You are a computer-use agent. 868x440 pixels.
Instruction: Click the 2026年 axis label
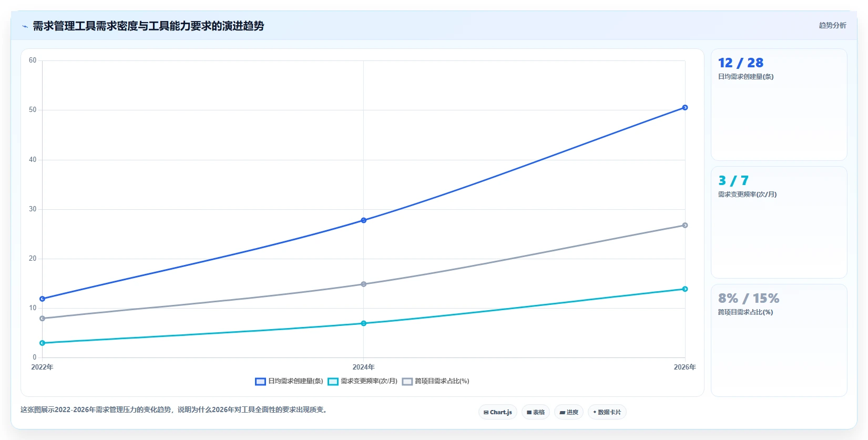685,367
